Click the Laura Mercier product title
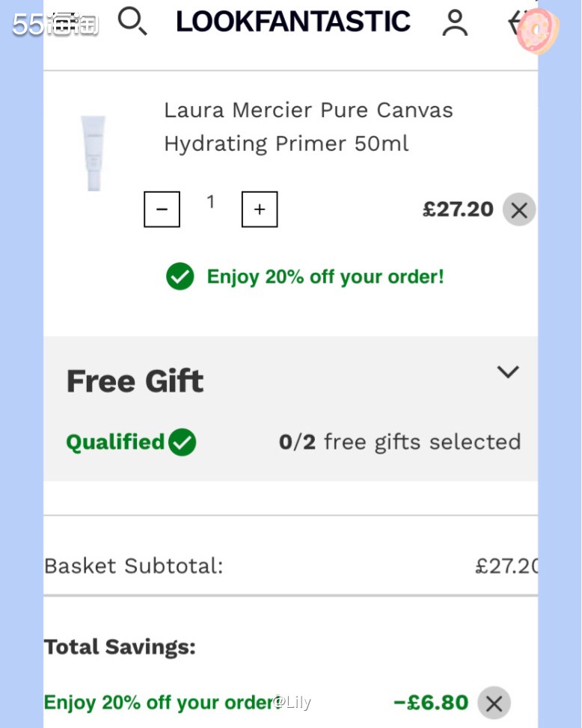Image resolution: width=582 pixels, height=728 pixels. (308, 126)
